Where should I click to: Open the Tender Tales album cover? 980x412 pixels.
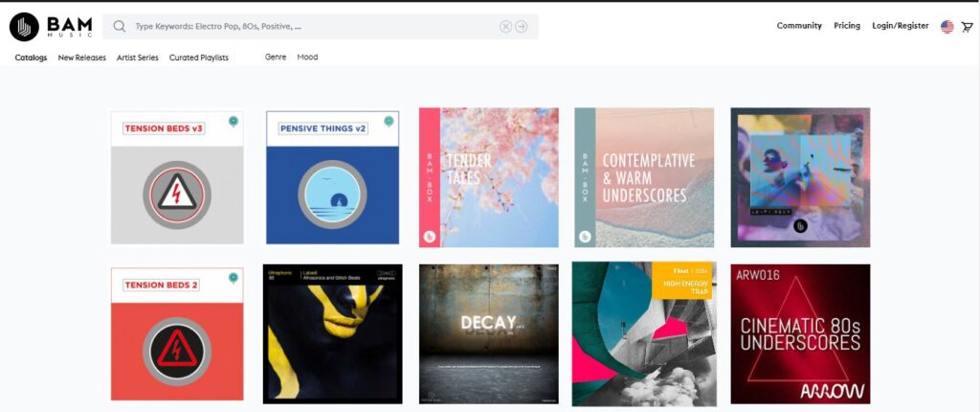tap(489, 177)
